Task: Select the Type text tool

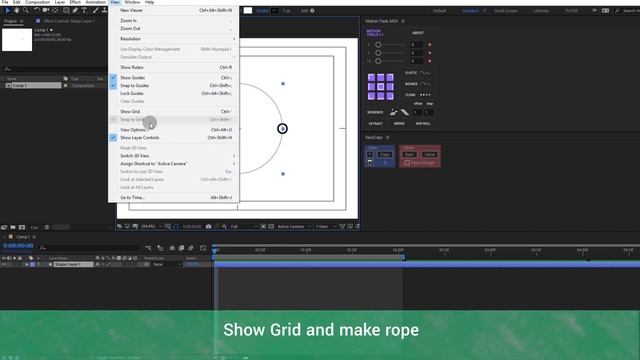Action: pos(84,10)
